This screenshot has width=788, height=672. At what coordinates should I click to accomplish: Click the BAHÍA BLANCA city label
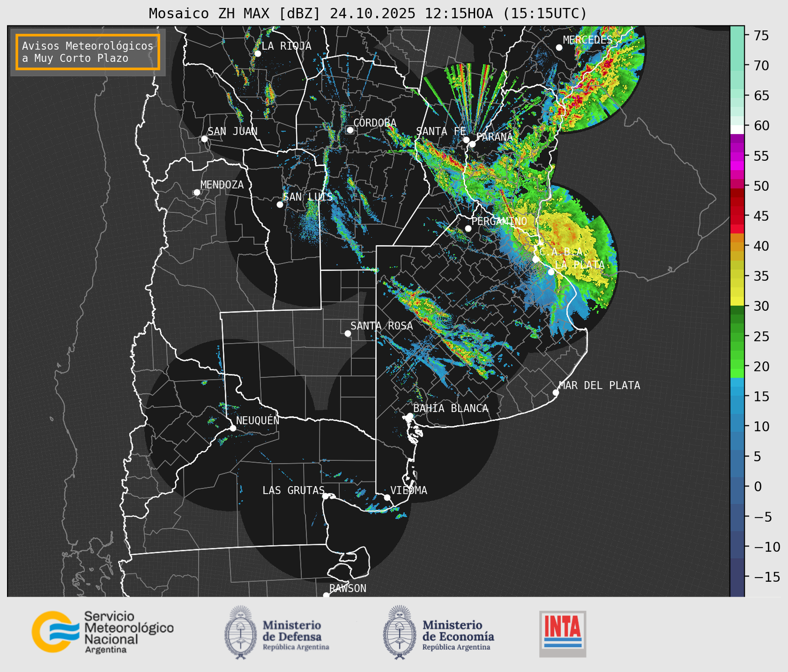click(450, 408)
